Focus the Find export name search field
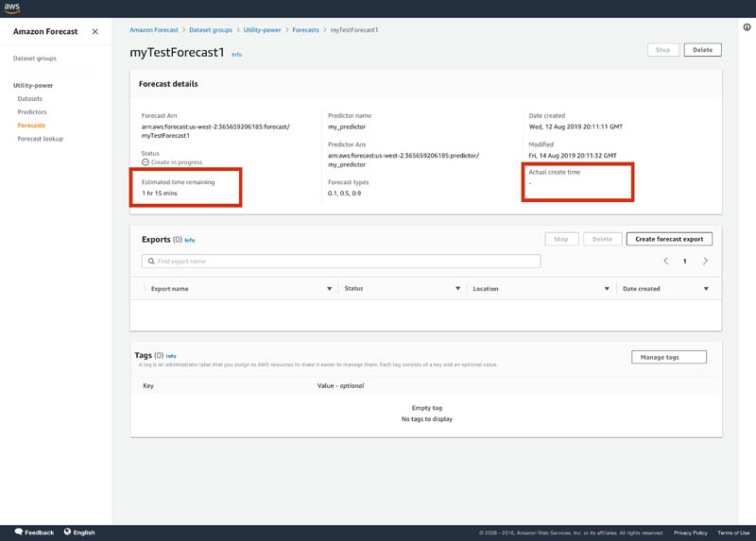The image size is (756, 541). (341, 262)
